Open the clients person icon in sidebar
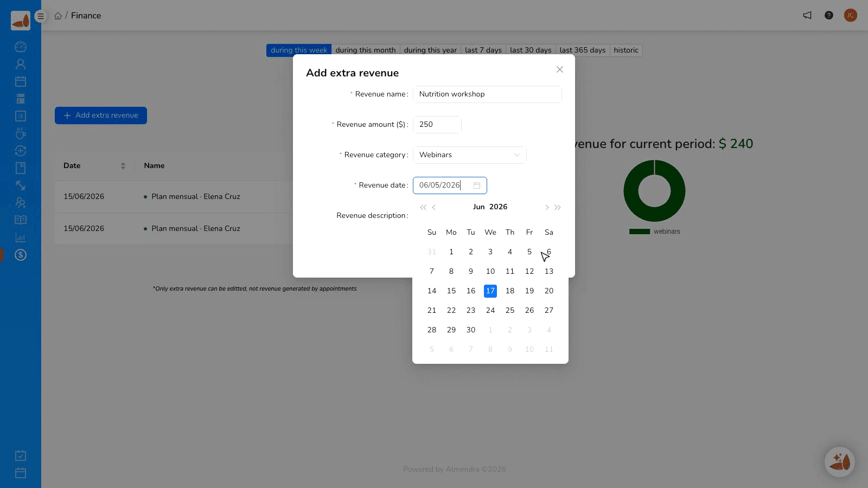868x488 pixels. pyautogui.click(x=21, y=64)
